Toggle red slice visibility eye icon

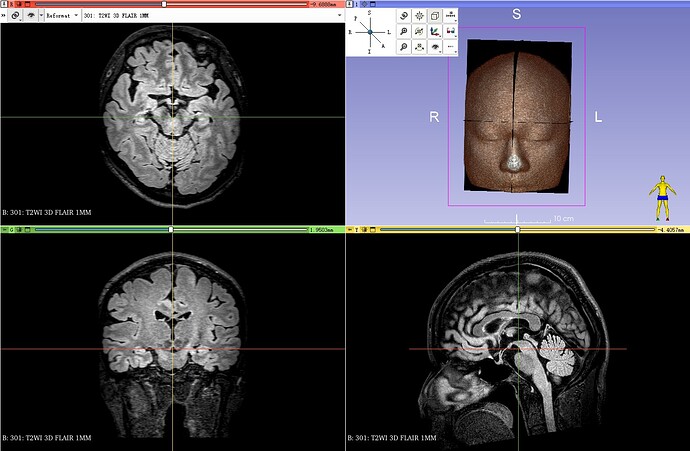point(31,15)
